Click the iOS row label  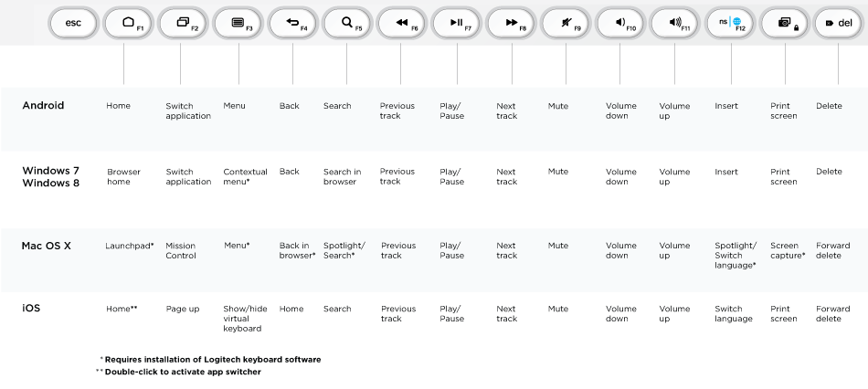(x=31, y=309)
